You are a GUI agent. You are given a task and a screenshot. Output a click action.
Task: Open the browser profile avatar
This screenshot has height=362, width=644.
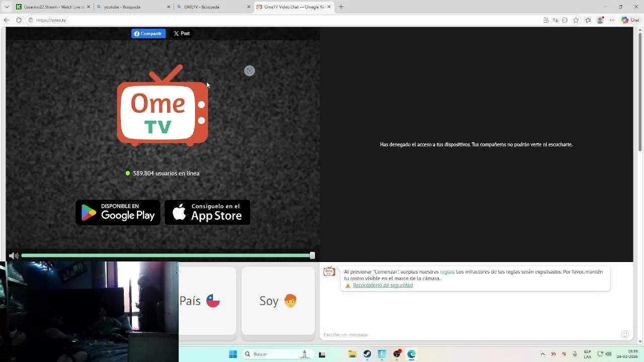point(600,20)
